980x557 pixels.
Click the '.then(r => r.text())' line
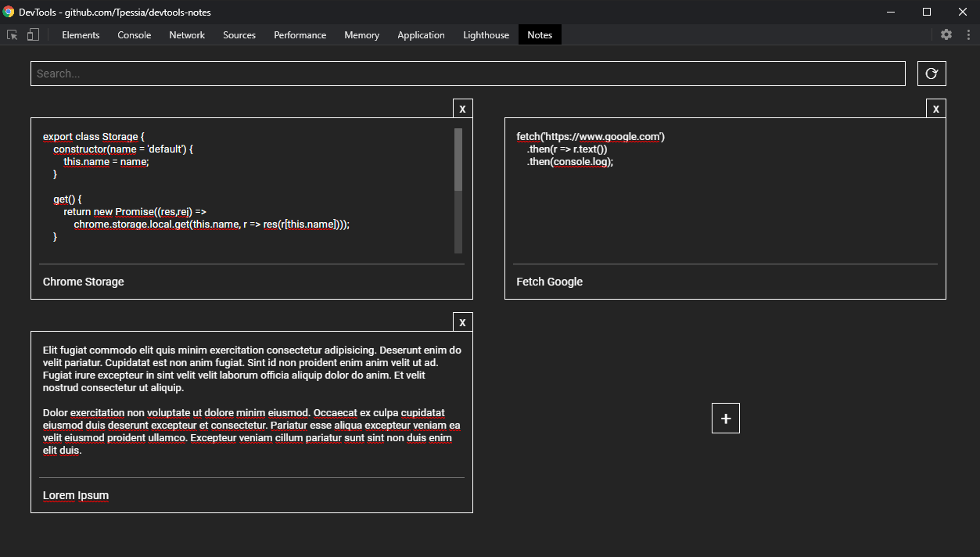(x=567, y=149)
